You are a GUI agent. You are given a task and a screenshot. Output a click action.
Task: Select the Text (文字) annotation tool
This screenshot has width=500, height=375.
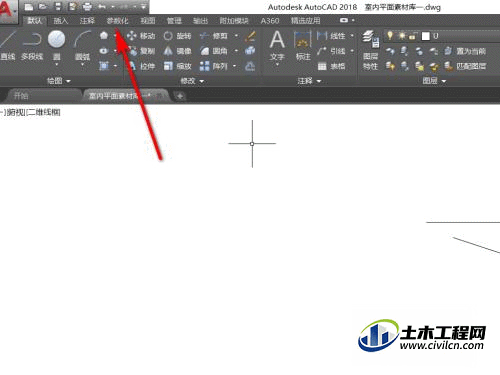277,46
